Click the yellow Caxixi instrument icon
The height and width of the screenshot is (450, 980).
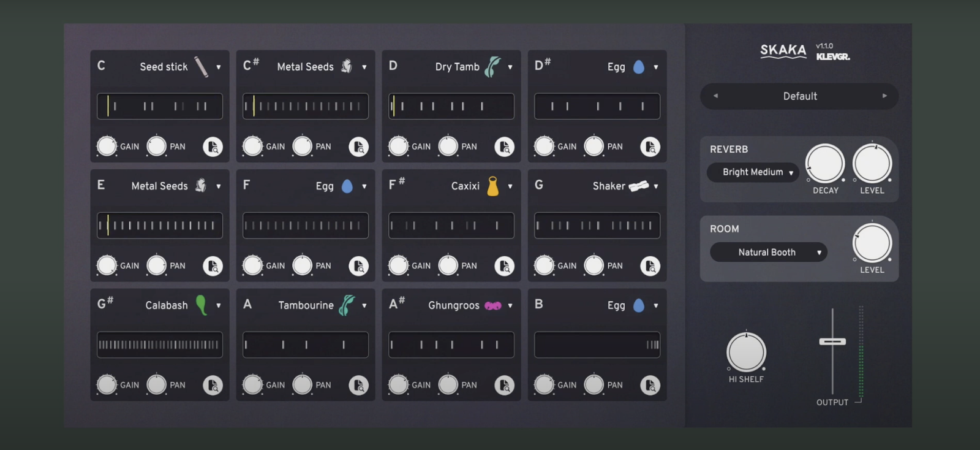(492, 186)
